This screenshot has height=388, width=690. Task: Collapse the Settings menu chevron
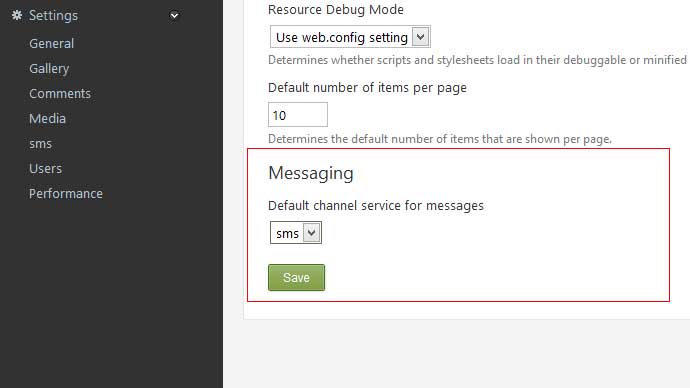(x=174, y=16)
